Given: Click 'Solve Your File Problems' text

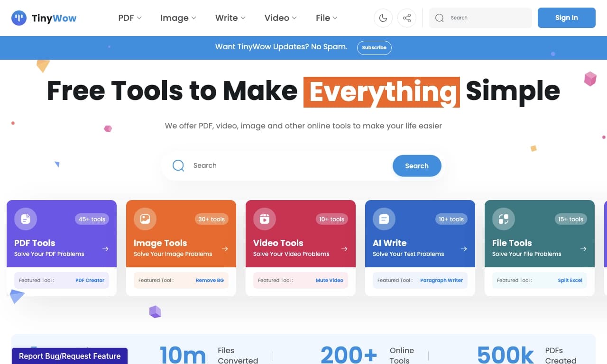Looking at the screenshot, I should click(x=526, y=254).
